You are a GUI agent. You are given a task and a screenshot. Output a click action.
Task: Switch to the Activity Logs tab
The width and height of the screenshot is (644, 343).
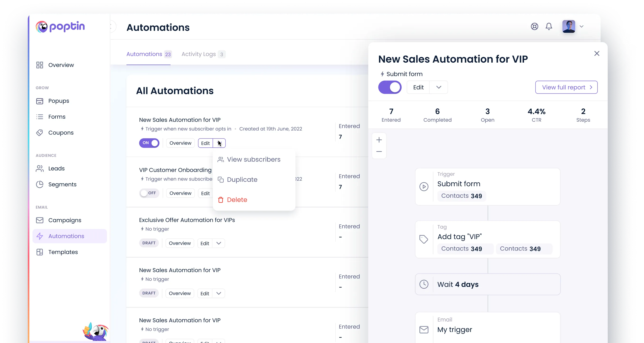coord(203,54)
